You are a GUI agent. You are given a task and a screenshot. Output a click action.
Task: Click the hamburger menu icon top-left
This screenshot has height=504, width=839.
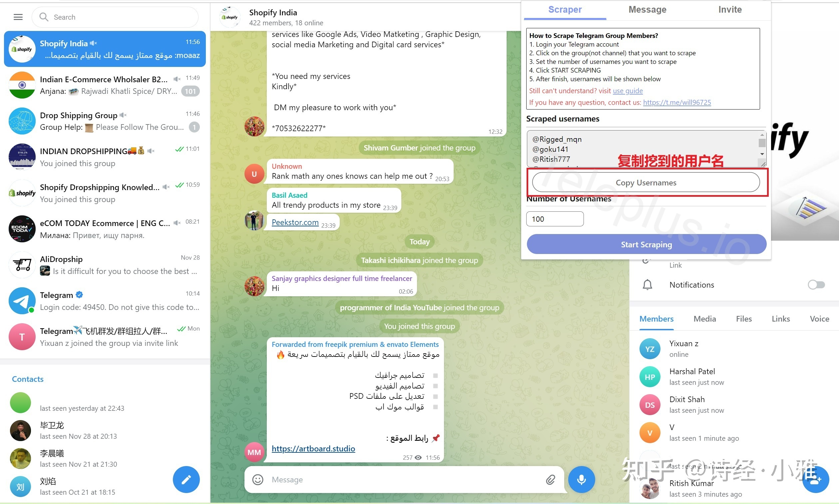coord(19,17)
